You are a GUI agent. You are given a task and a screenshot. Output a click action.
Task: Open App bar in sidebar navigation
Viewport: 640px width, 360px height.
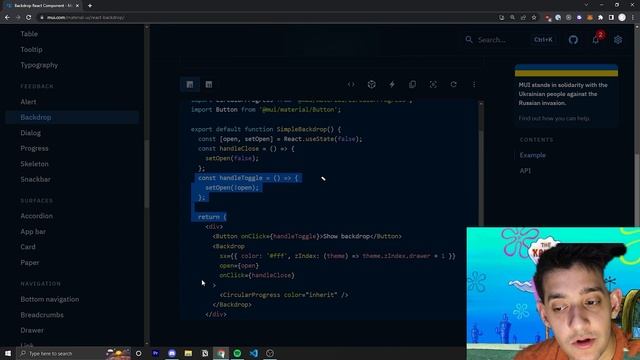(33, 231)
